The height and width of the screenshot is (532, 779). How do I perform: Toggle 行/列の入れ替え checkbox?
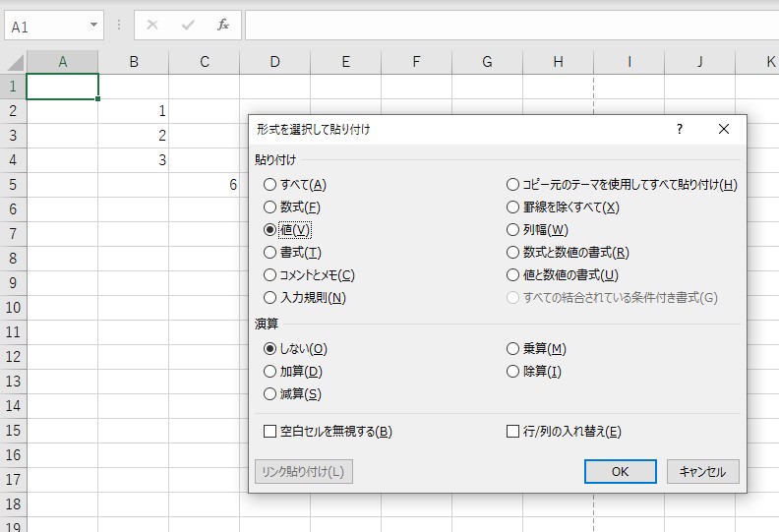512,432
